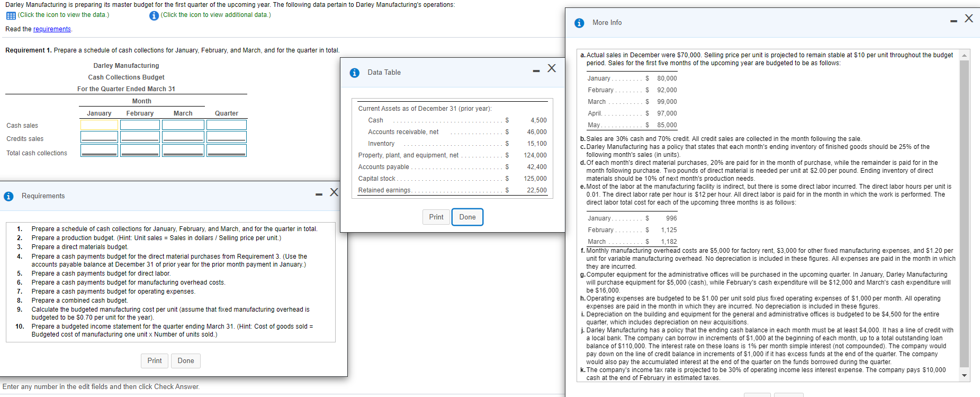980x397 pixels.
Task: Click the More Info scrollbar up arrow
Action: coord(964,55)
